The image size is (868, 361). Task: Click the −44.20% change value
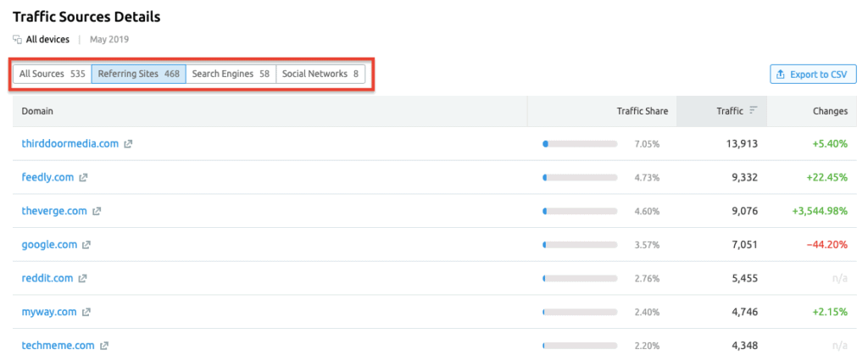point(827,245)
